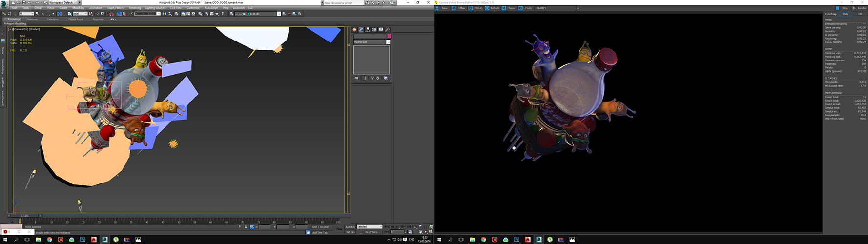Expand the Polygon Modeling panel

[15, 23]
